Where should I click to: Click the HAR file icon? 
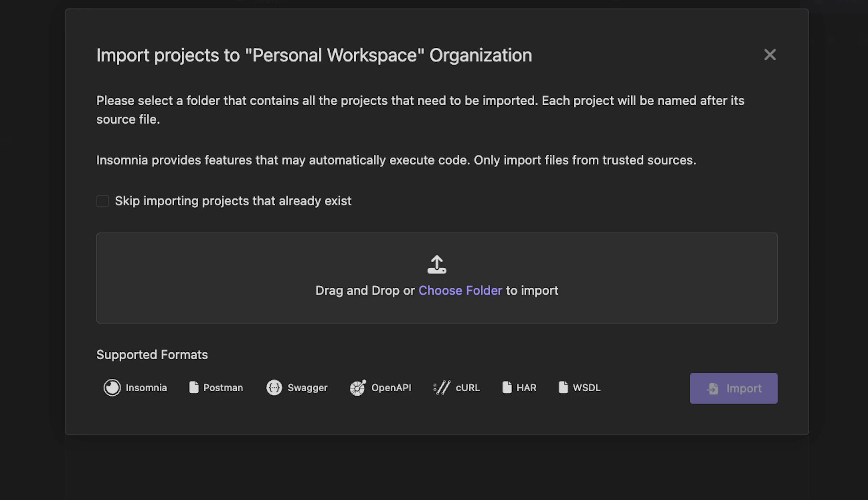507,387
